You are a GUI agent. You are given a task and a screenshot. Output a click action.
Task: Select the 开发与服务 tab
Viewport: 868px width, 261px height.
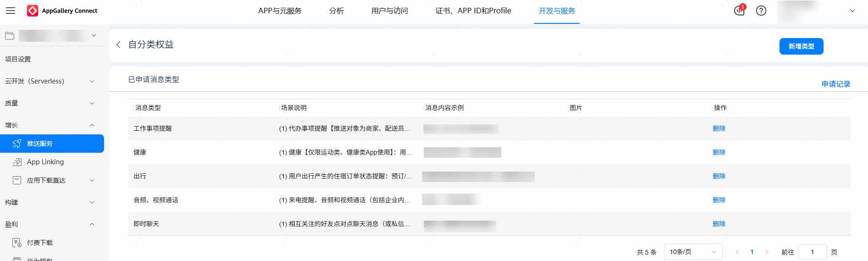[x=557, y=11]
